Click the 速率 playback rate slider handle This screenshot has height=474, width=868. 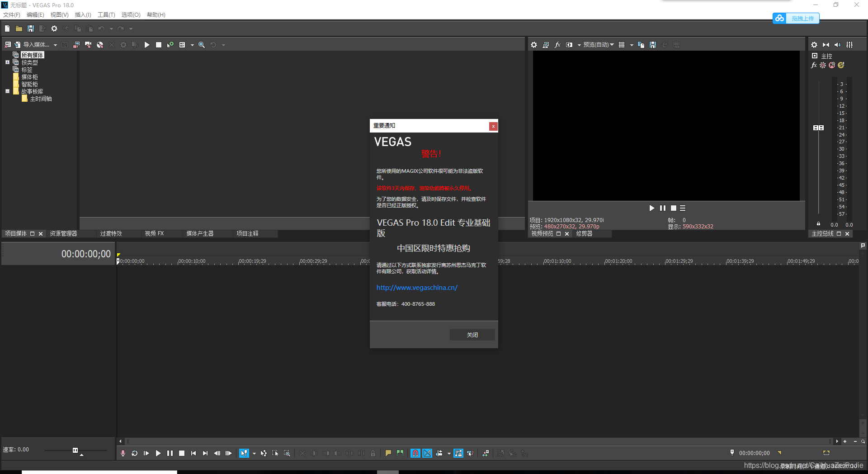click(75, 450)
